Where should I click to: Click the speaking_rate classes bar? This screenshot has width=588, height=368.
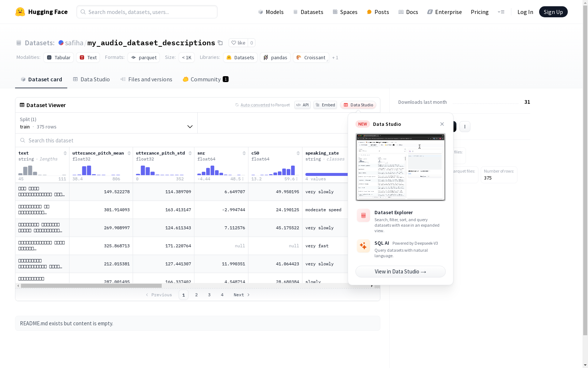(x=326, y=174)
